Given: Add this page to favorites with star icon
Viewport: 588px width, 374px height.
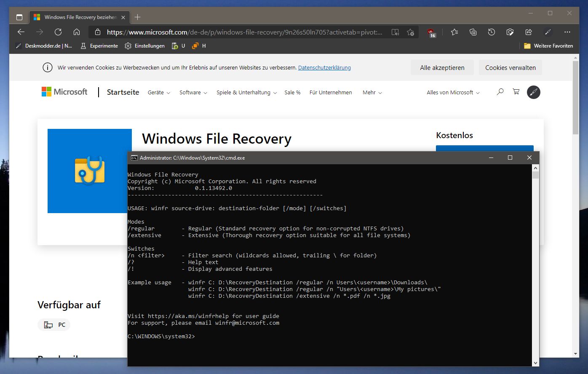Looking at the screenshot, I should pyautogui.click(x=410, y=32).
